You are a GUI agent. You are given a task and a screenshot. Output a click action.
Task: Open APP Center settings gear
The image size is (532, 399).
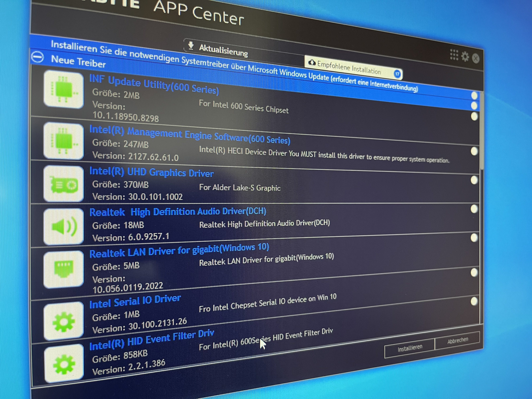coord(465,57)
